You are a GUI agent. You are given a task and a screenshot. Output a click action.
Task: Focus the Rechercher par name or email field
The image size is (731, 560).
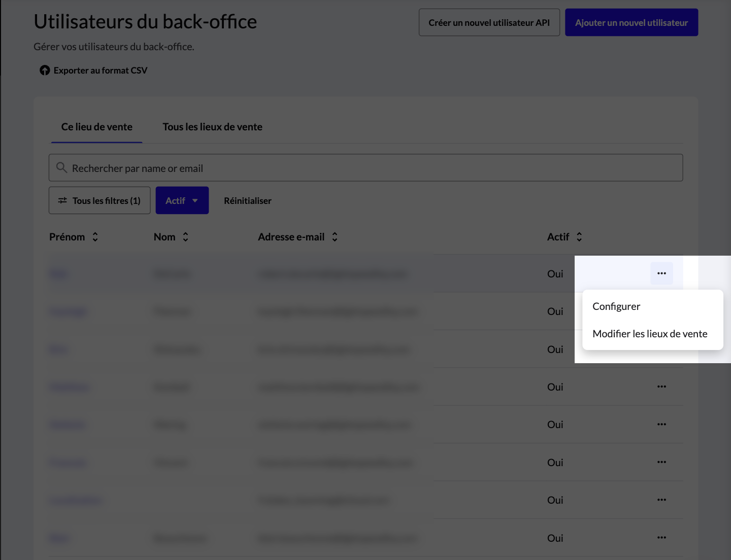365,168
